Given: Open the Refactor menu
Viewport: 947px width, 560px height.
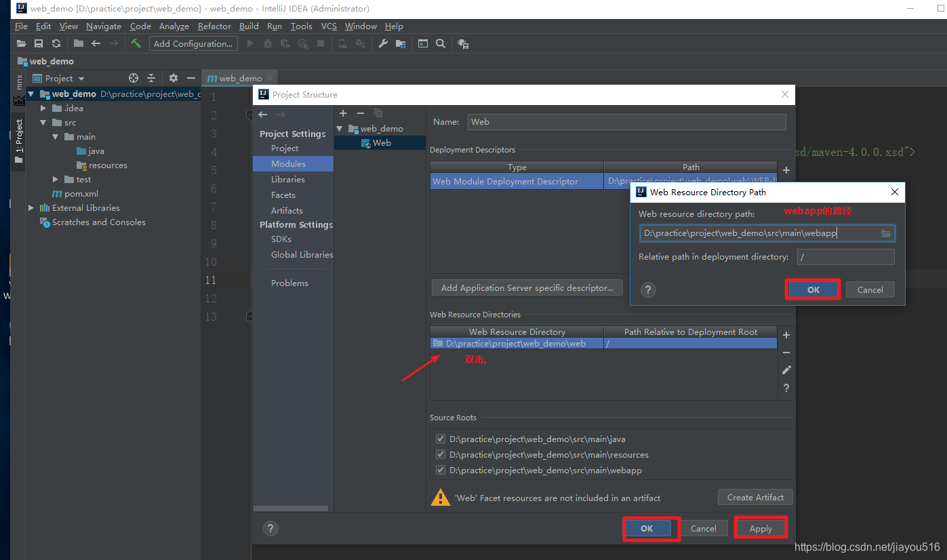Looking at the screenshot, I should tap(214, 26).
